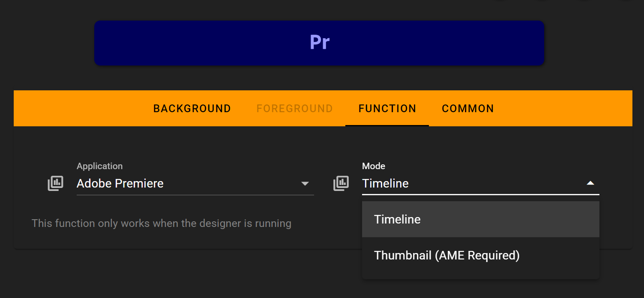Select the Adobe Premiere application field
Screen dimensions: 644x298
coord(195,184)
